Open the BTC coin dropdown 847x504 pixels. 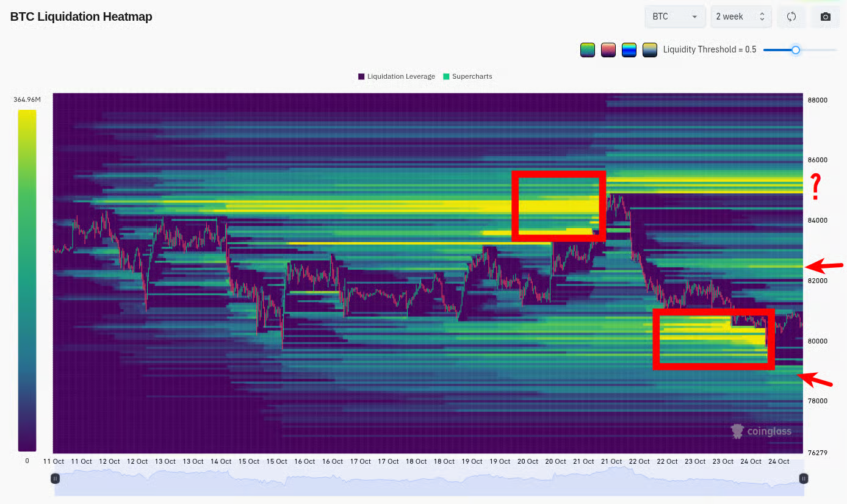[675, 16]
